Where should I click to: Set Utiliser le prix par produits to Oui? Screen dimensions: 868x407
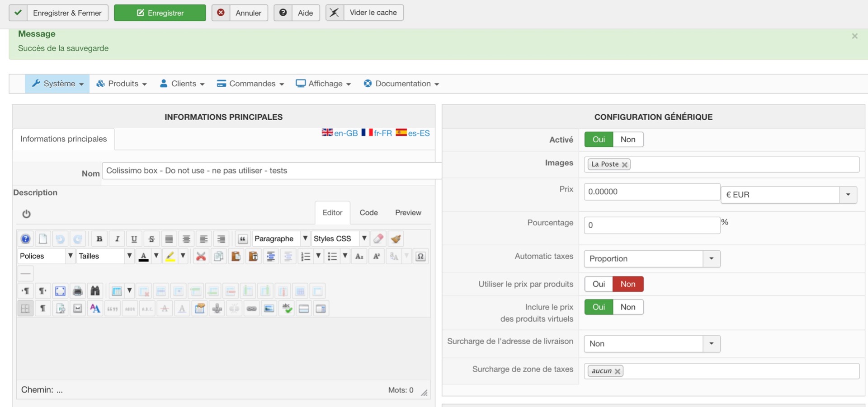pos(599,284)
